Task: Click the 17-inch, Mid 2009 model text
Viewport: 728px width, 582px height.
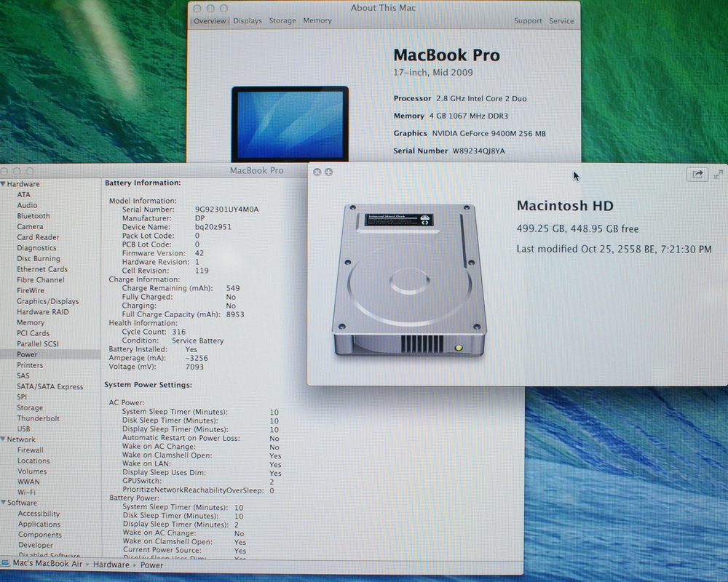Action: point(433,73)
